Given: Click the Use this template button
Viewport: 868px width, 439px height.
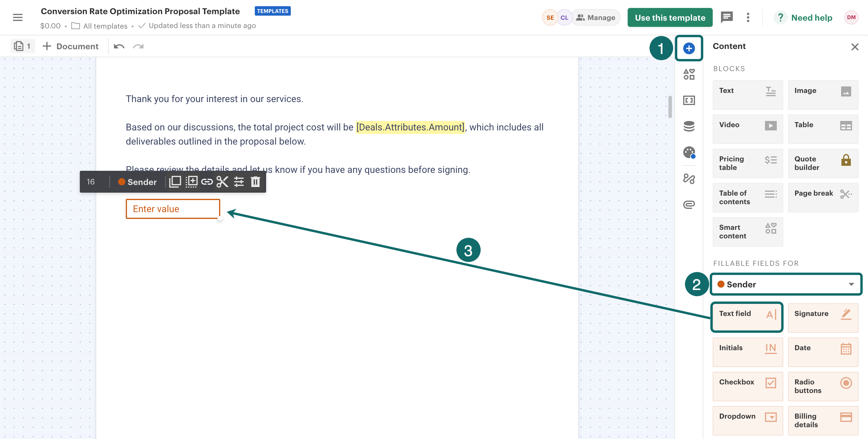Looking at the screenshot, I should (x=670, y=17).
